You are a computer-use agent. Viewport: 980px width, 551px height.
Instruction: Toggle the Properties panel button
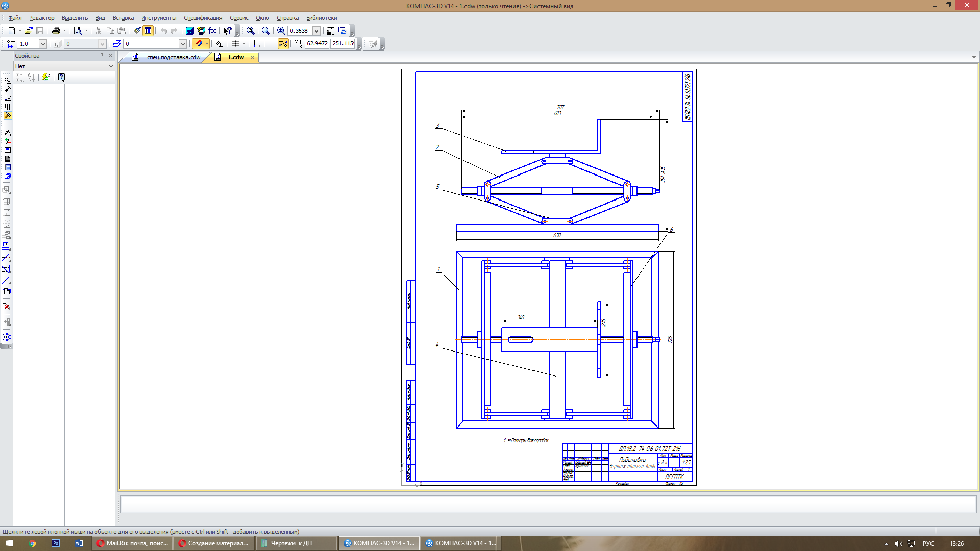click(x=148, y=31)
